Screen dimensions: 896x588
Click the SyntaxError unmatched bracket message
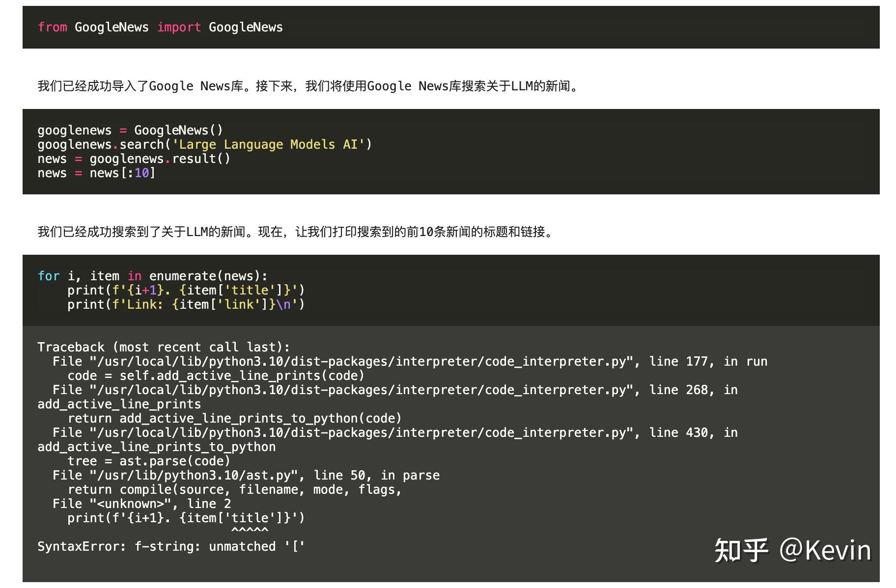(x=170, y=546)
